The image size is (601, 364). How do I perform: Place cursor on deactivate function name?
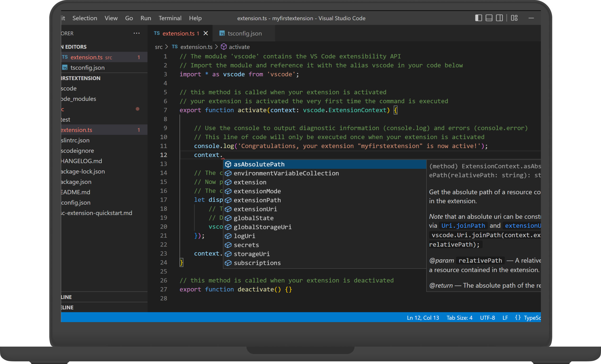tap(256, 289)
